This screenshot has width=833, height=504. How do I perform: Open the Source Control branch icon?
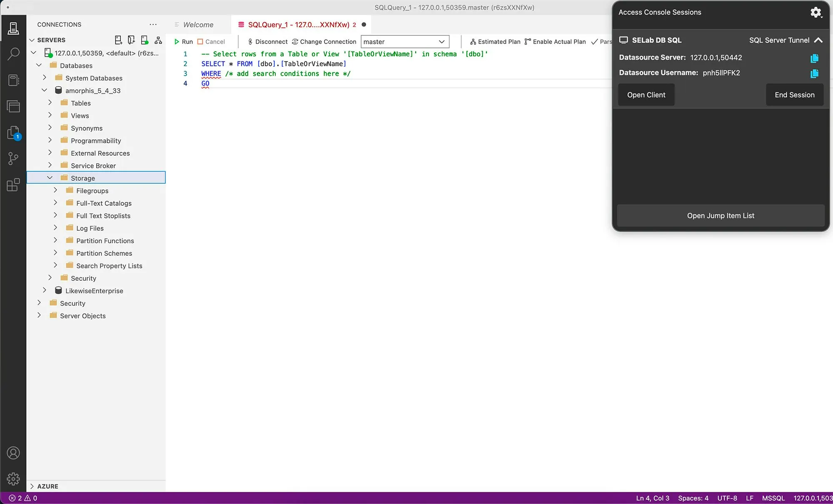click(13, 158)
